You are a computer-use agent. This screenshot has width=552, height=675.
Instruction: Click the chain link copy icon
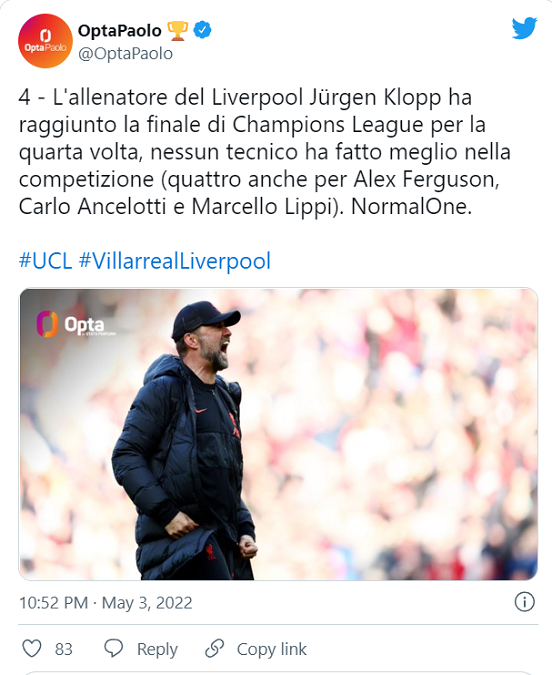pos(214,648)
